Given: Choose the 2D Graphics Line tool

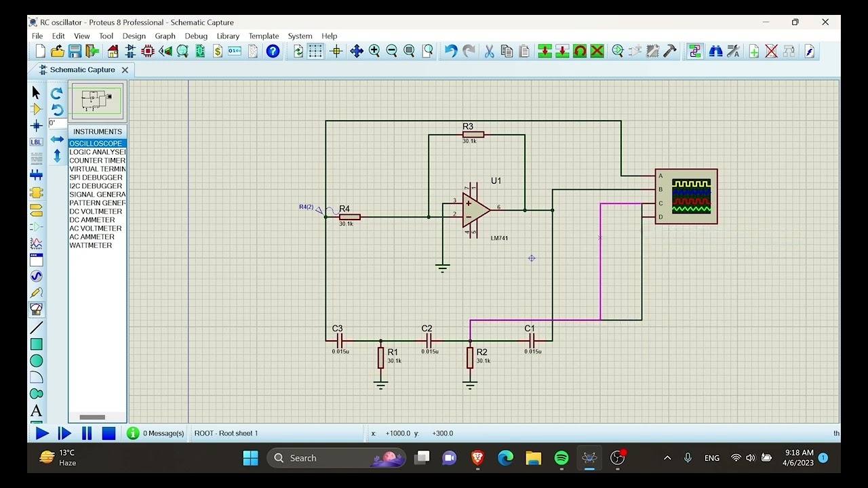Looking at the screenshot, I should (36, 328).
